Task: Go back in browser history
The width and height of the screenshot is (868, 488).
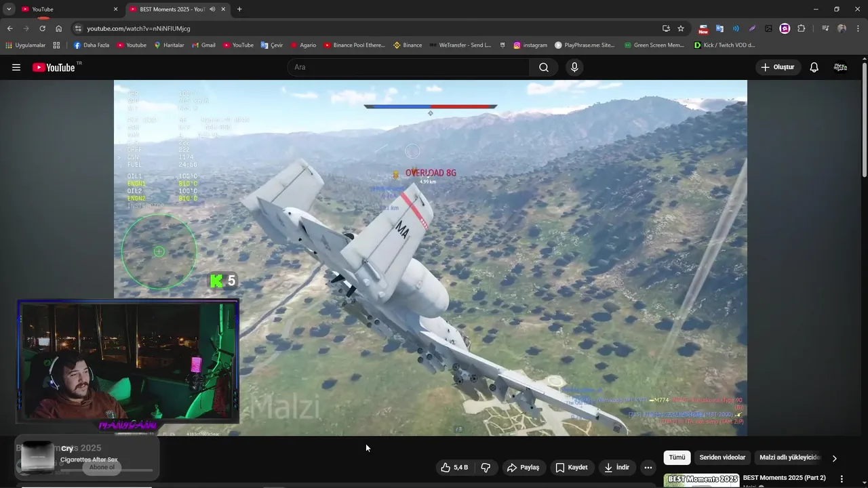Action: tap(9, 28)
